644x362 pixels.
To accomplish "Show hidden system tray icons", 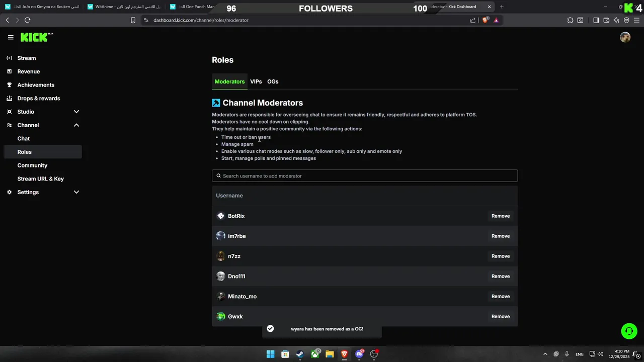I will (545, 354).
